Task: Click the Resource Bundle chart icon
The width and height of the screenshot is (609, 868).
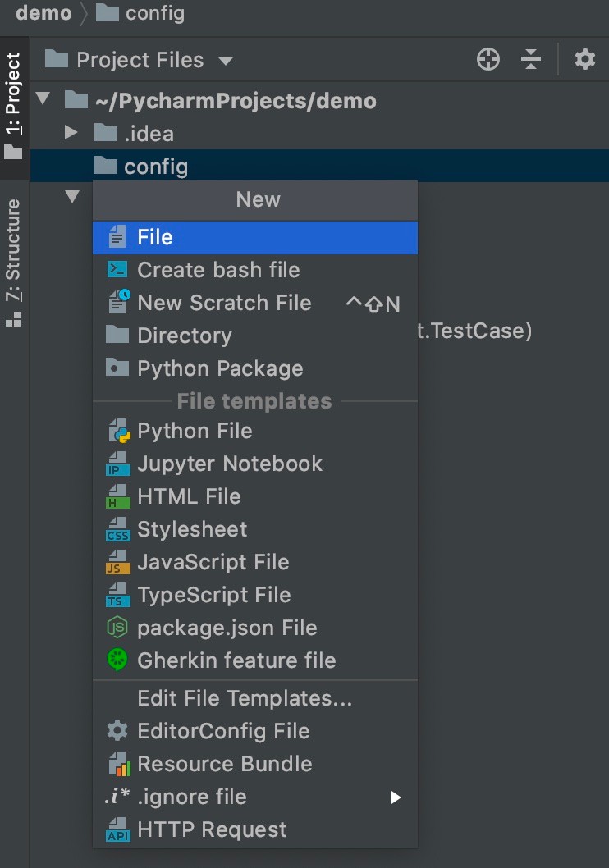Action: [118, 764]
